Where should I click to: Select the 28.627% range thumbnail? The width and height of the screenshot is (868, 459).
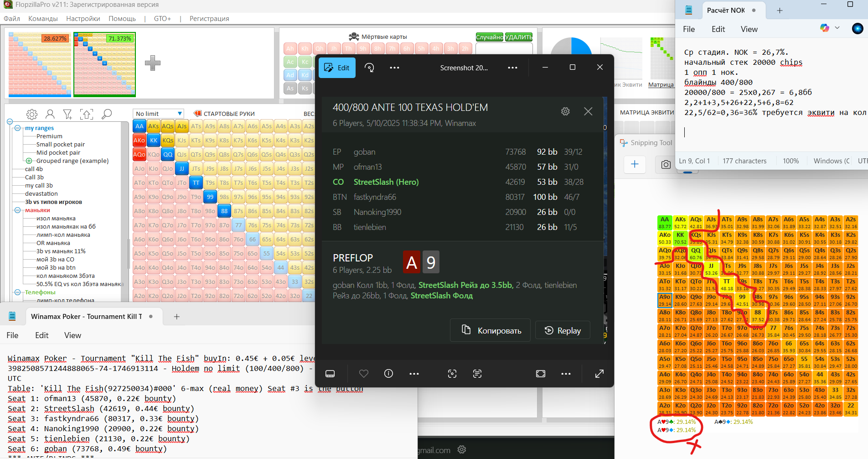(40, 64)
